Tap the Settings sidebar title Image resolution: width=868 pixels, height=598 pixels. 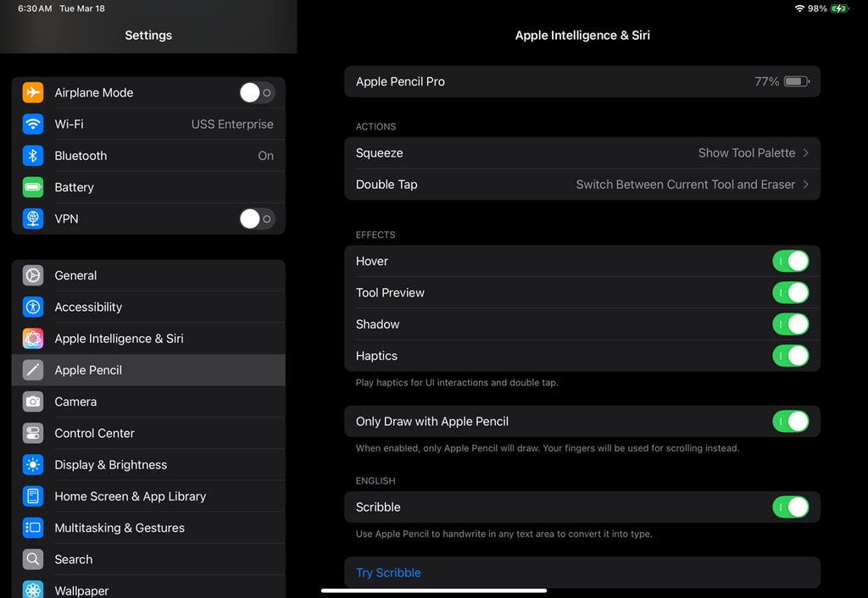click(148, 35)
